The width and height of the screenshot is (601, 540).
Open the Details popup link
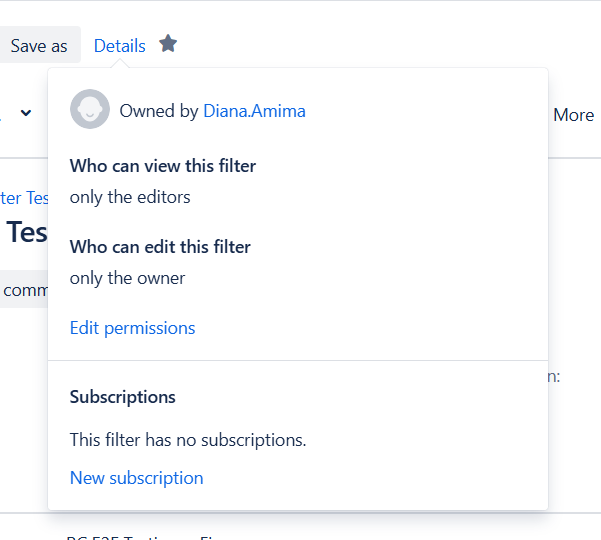120,46
